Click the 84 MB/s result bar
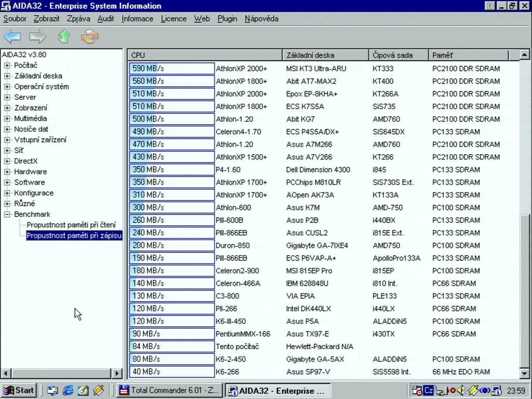 [171, 347]
